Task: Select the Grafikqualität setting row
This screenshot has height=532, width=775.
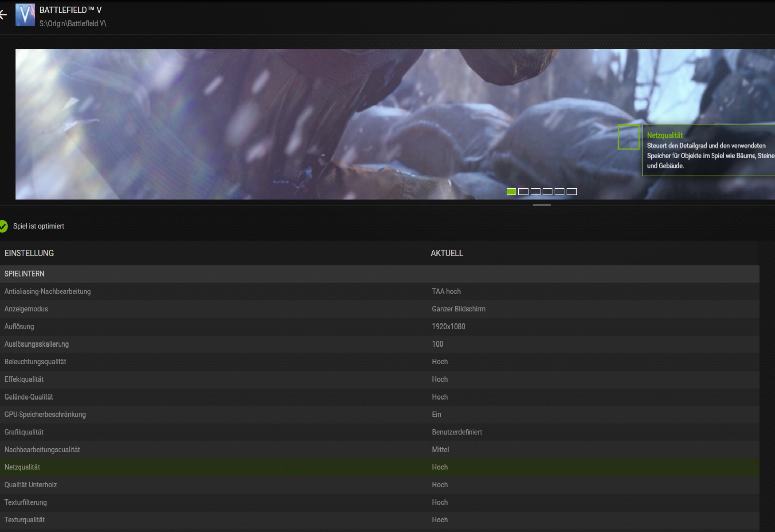Action: 380,432
